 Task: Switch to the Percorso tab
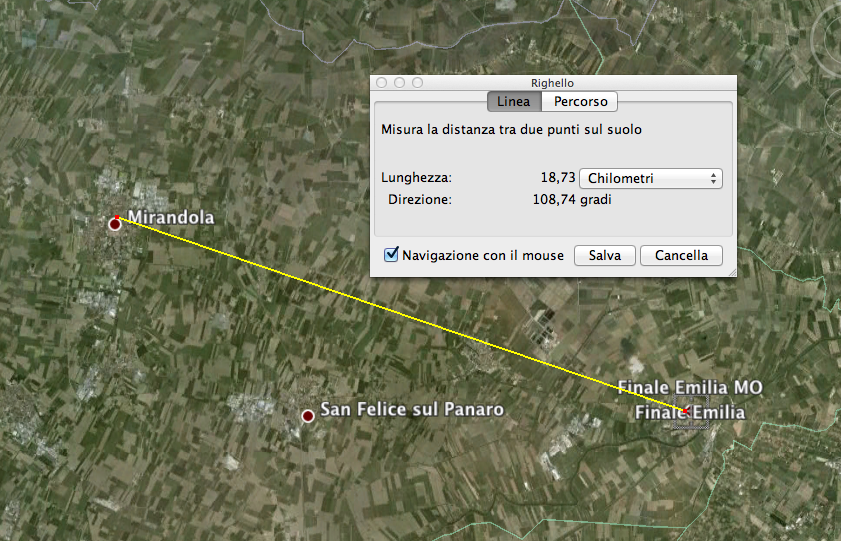[x=580, y=102]
